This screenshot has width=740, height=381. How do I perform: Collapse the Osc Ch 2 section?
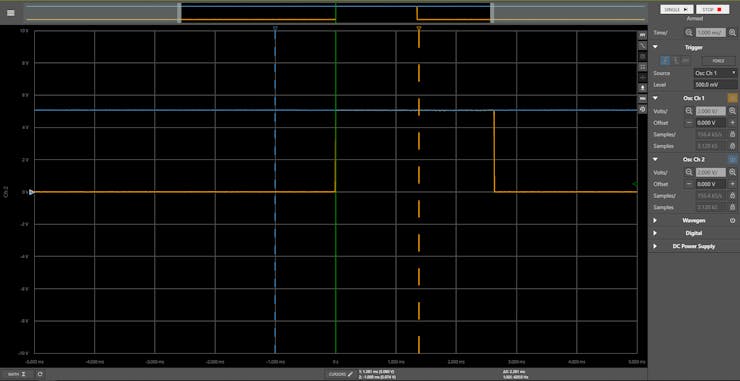click(x=655, y=160)
